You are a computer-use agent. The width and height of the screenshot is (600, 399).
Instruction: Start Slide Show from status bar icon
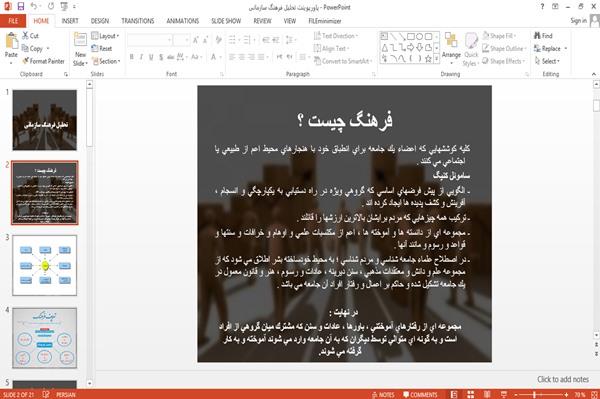[x=504, y=394]
